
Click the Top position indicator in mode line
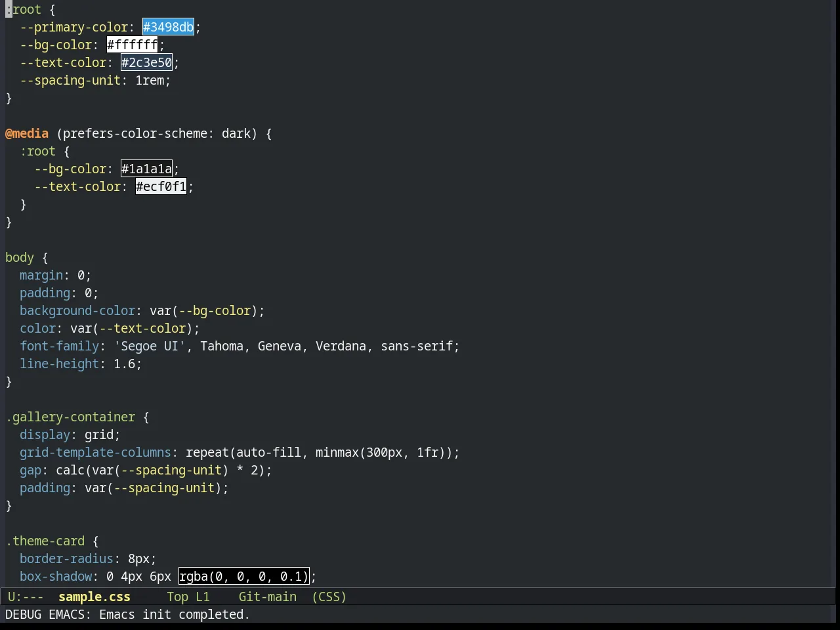click(x=177, y=597)
